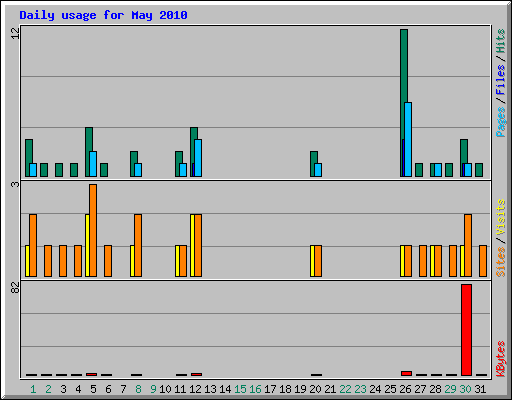Image resolution: width=512 pixels, height=400 pixels.
Task: Click the "Visits" legend label
Action: point(500,217)
